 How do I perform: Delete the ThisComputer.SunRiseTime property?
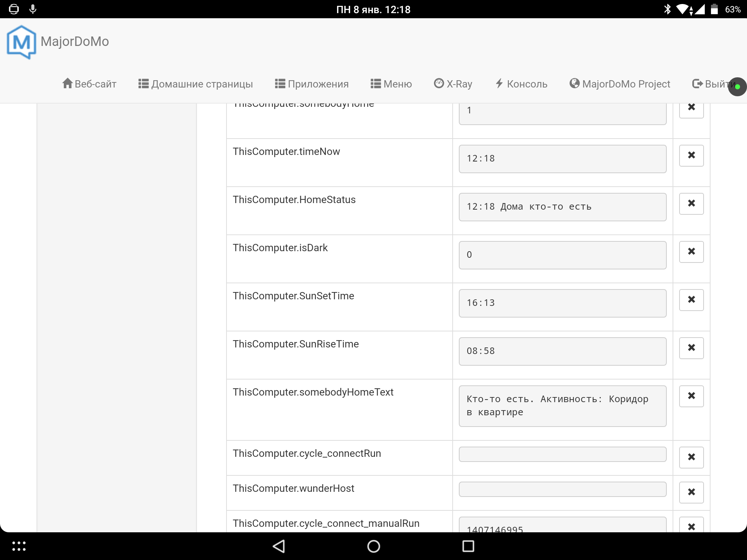[x=691, y=348]
